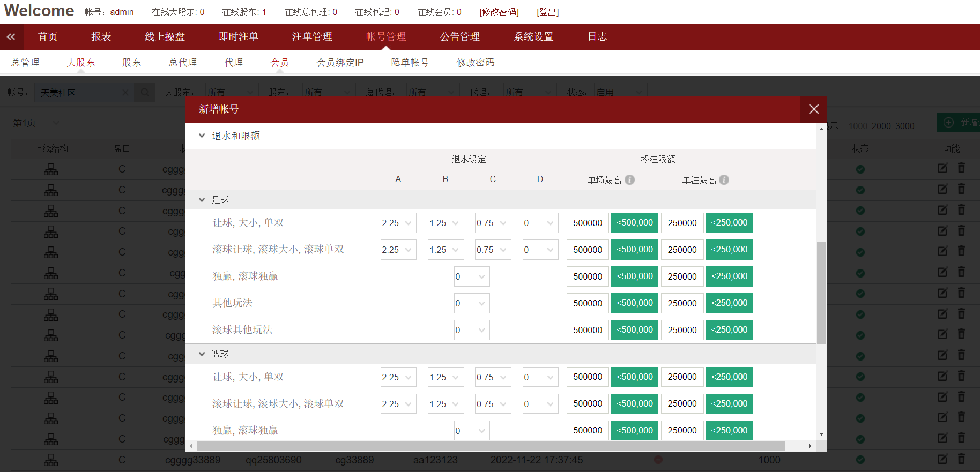Screen dimensions: 980x472
Task: Clear the 帐号 search field text
Action: [125, 93]
